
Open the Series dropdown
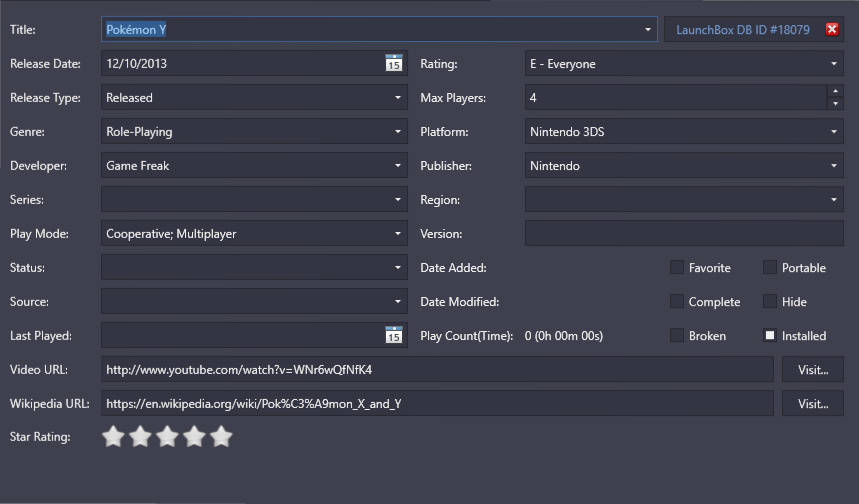pyautogui.click(x=398, y=199)
